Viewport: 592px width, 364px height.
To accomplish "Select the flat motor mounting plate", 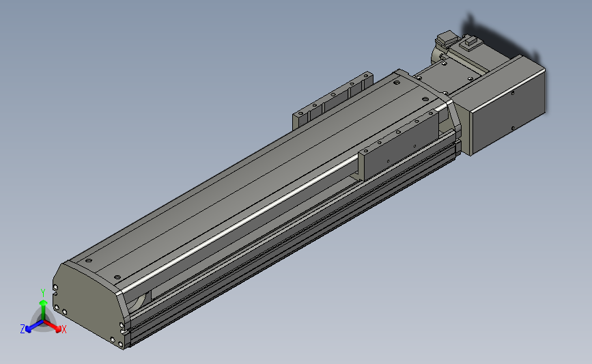I will point(449,76).
